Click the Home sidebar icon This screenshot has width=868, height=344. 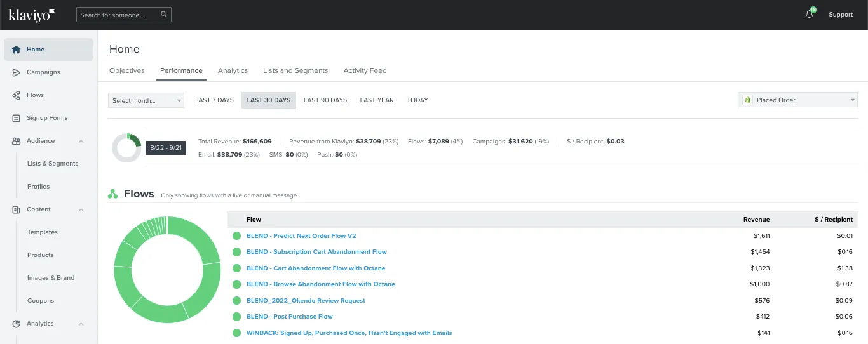17,50
